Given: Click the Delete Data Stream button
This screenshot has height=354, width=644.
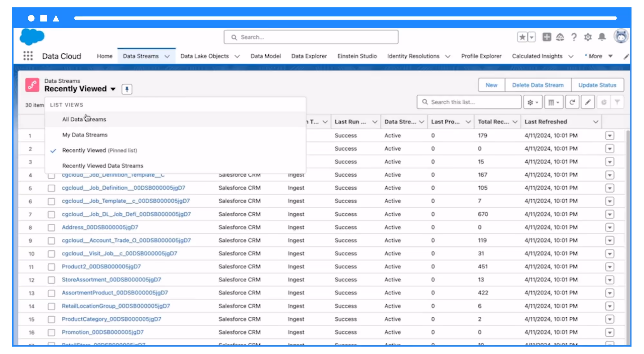Looking at the screenshot, I should pyautogui.click(x=538, y=85).
